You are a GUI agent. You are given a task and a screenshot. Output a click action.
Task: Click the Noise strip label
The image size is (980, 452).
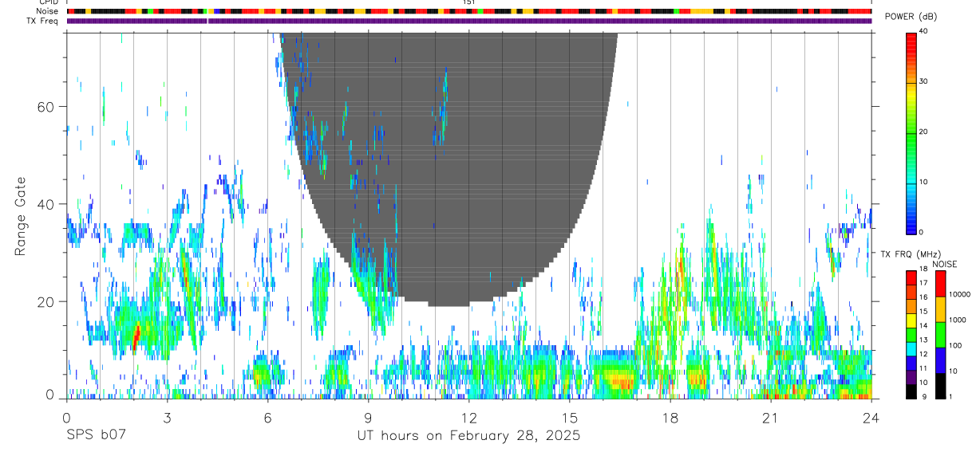(48, 11)
